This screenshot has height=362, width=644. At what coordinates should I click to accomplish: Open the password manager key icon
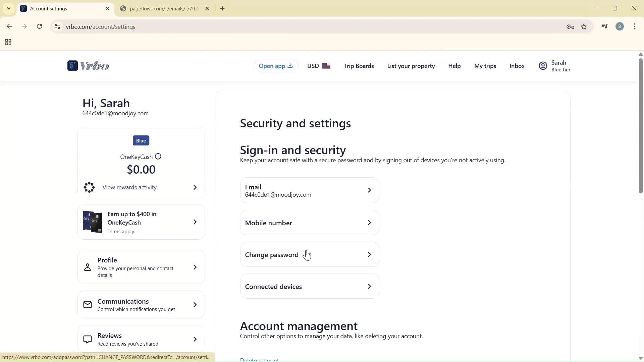570,26
